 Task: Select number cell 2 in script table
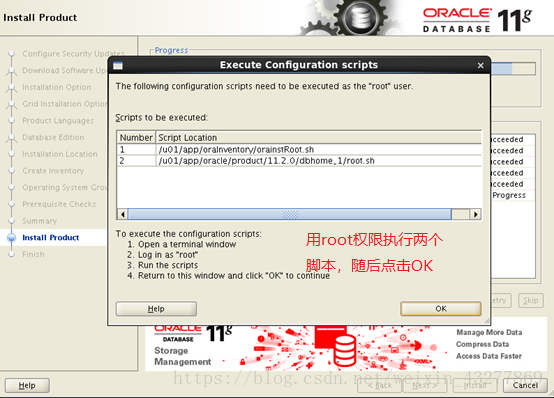(136, 161)
